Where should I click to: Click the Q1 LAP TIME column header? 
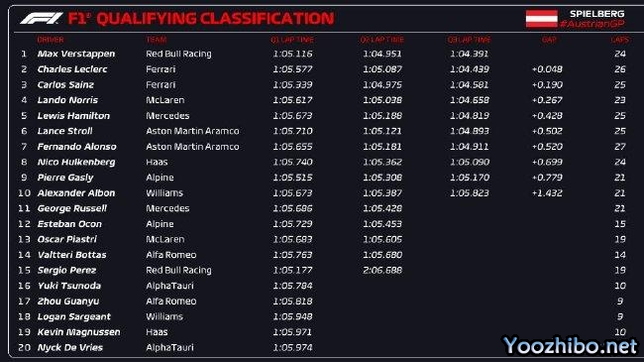(x=292, y=40)
